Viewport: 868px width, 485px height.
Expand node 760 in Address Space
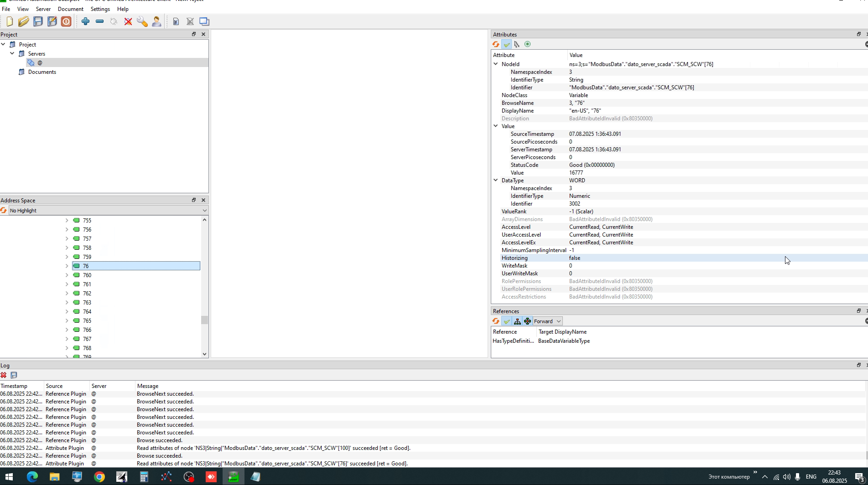pos(67,275)
